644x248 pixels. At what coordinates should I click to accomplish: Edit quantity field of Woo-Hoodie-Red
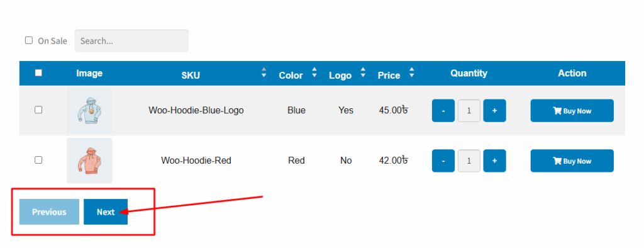point(469,161)
